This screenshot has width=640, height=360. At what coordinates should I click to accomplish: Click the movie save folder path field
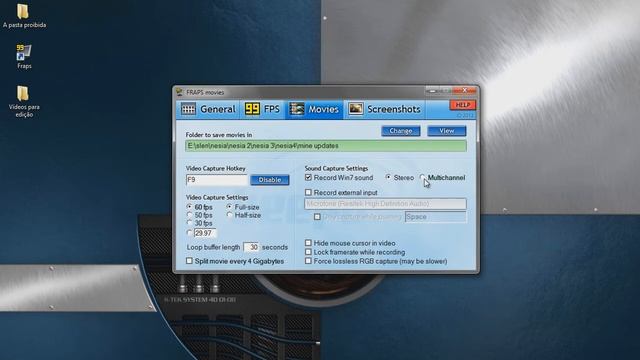click(326, 146)
